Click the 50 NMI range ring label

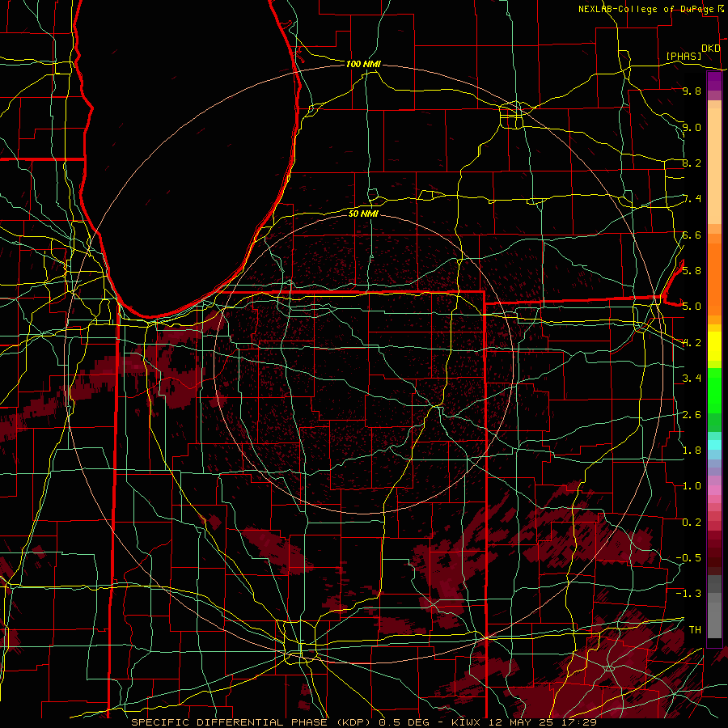pyautogui.click(x=363, y=214)
